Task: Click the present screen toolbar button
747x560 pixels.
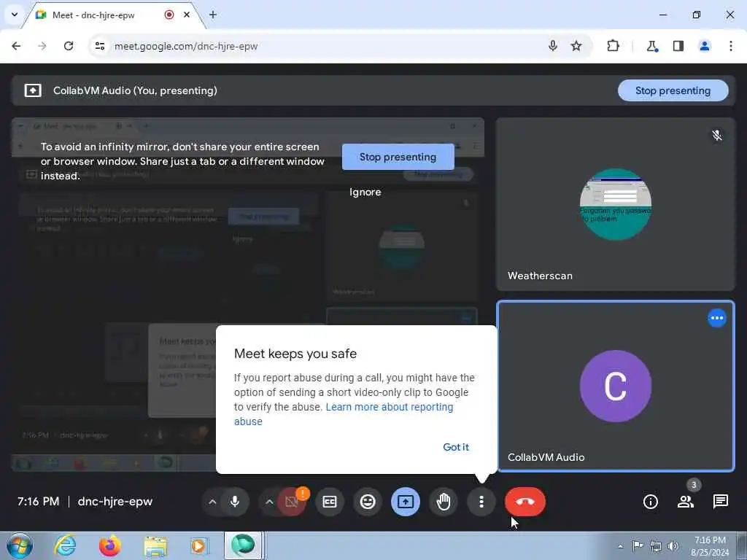Action: 406,502
